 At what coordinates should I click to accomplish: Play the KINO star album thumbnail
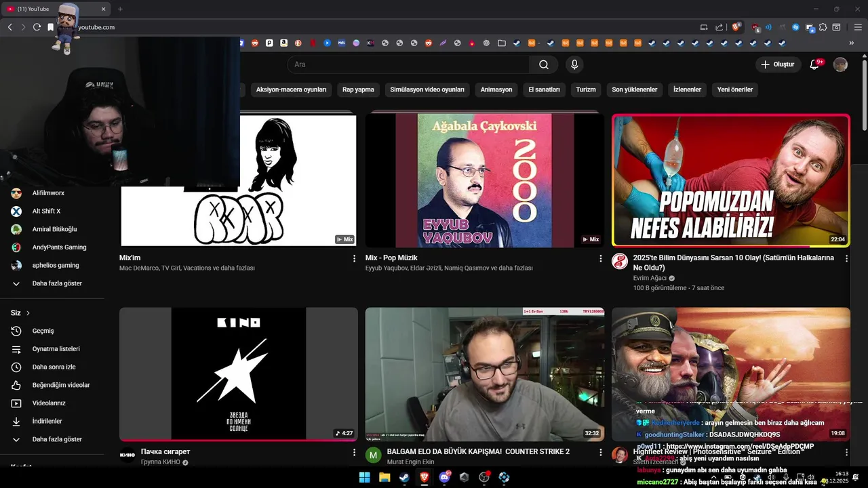point(239,374)
